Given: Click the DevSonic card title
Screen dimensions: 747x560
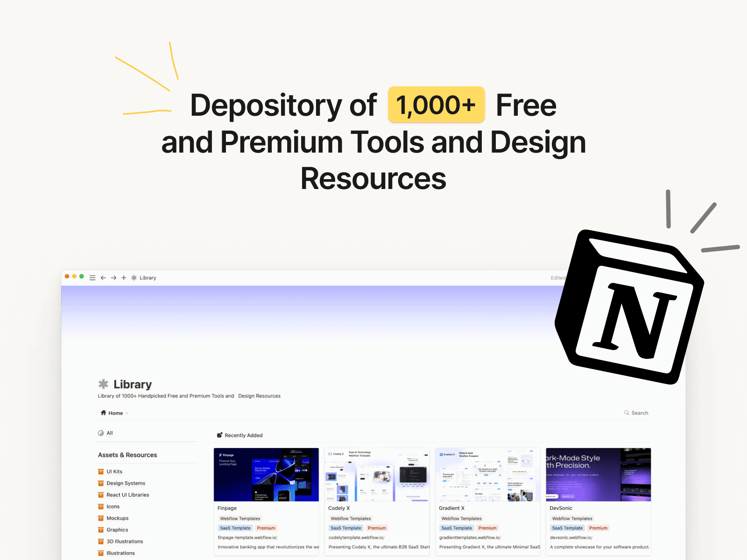Looking at the screenshot, I should tap(561, 508).
